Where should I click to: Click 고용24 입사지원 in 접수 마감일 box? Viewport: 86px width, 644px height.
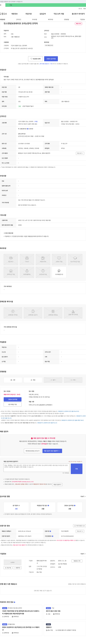tap(13, 399)
